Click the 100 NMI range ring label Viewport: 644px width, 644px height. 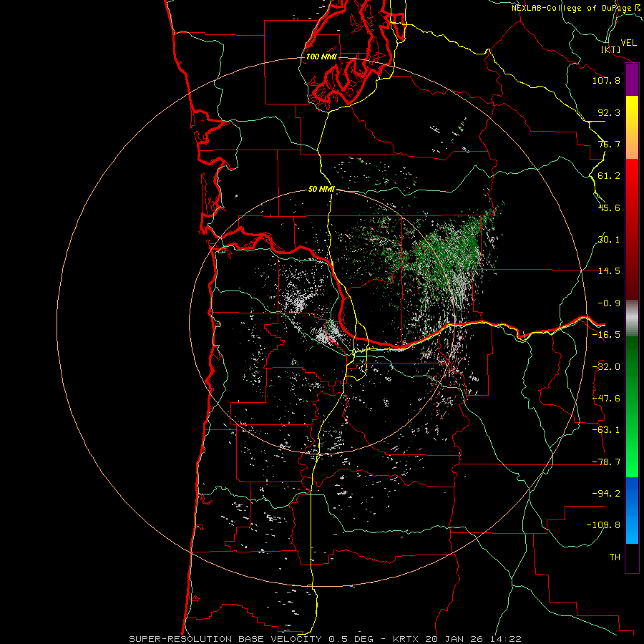pos(321,57)
